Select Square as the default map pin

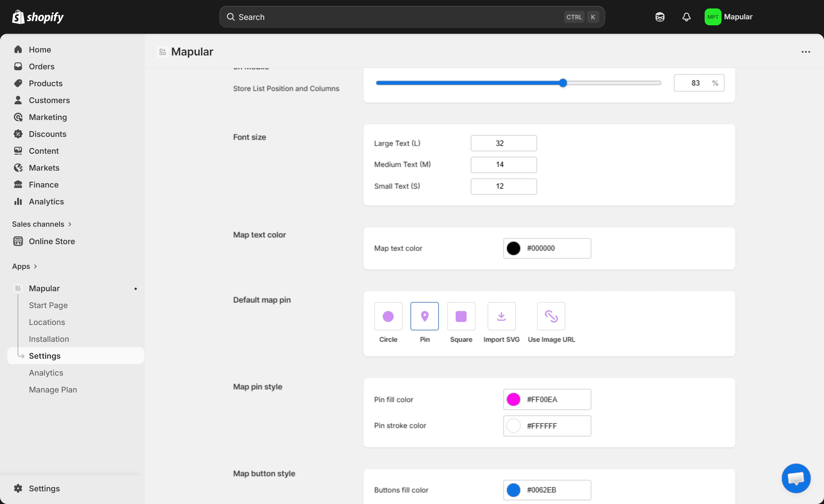click(461, 316)
